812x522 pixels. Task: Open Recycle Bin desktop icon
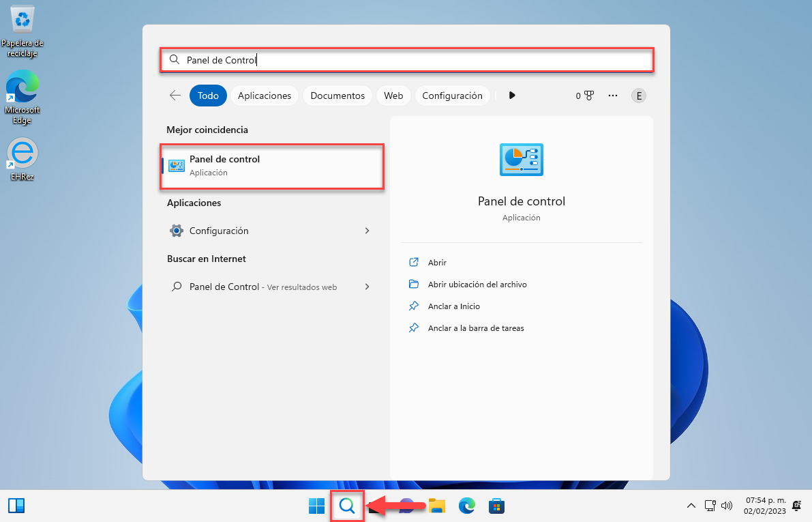tap(22, 31)
